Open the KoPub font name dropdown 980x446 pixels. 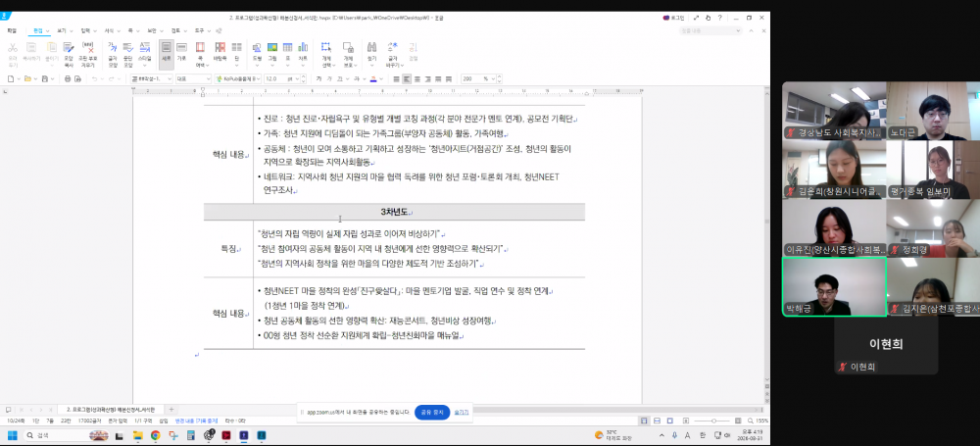point(258,78)
